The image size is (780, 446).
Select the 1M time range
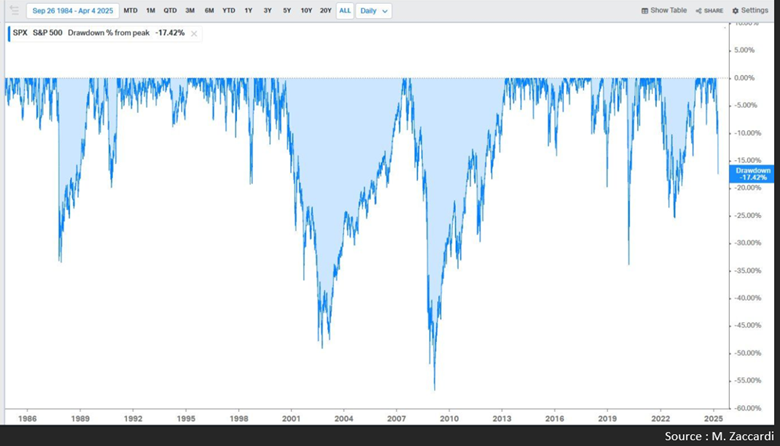[151, 11]
